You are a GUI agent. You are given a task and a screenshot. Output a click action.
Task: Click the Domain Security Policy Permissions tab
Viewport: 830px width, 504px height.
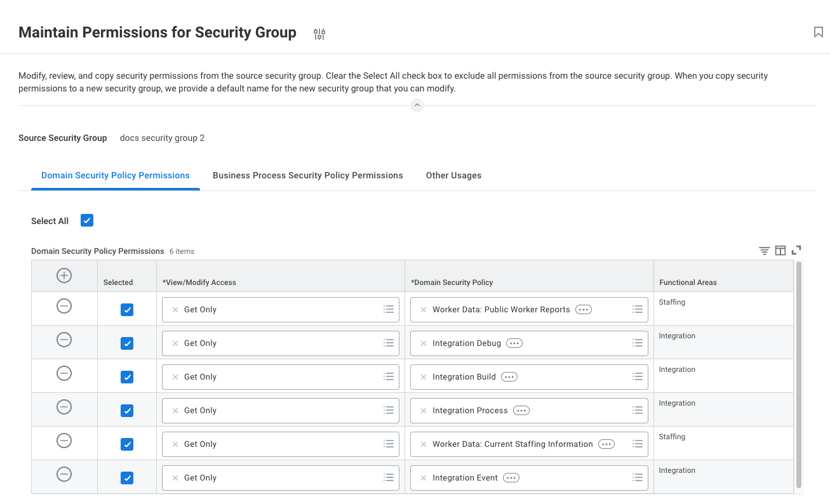115,175
